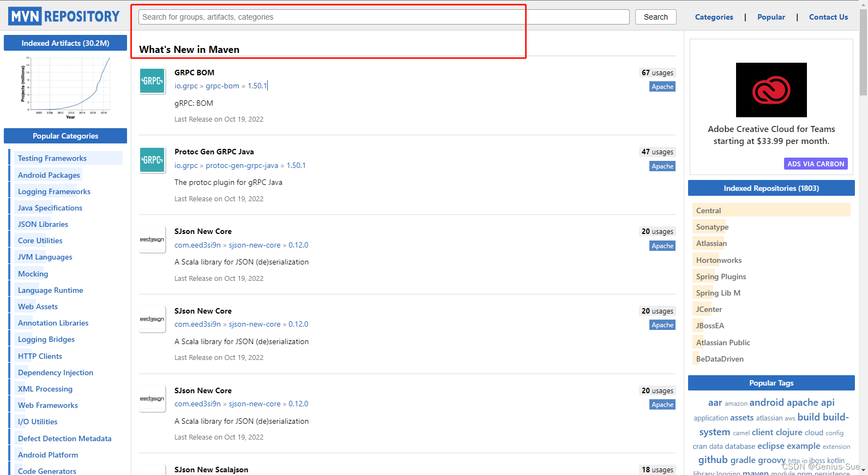
Task: Open the Contact Us menu link
Action: (828, 17)
